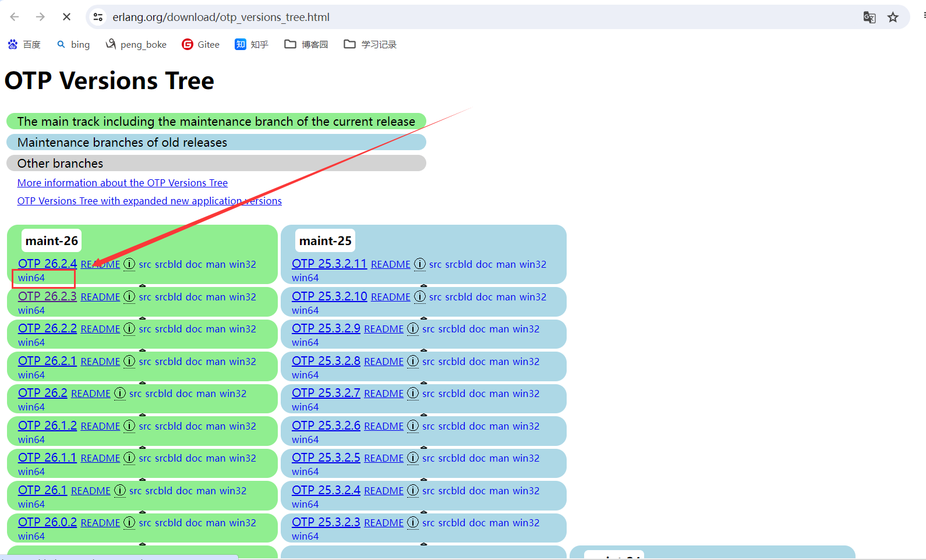
Task: Download doc for OTP 26.2
Action: coord(184,394)
